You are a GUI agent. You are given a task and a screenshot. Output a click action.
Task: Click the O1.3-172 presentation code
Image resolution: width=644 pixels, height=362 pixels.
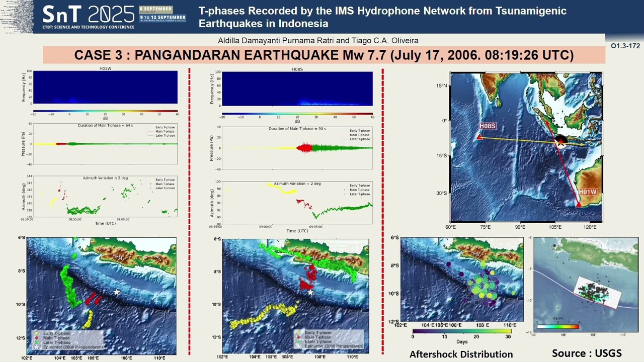pyautogui.click(x=625, y=46)
